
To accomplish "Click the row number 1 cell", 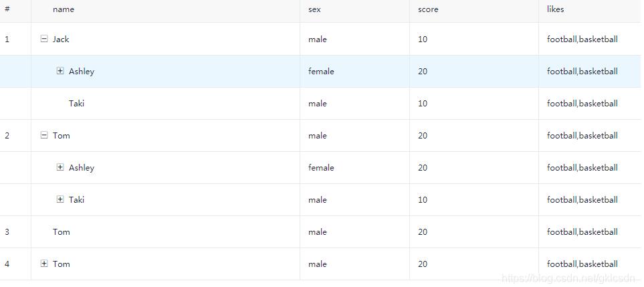I will click(7, 39).
